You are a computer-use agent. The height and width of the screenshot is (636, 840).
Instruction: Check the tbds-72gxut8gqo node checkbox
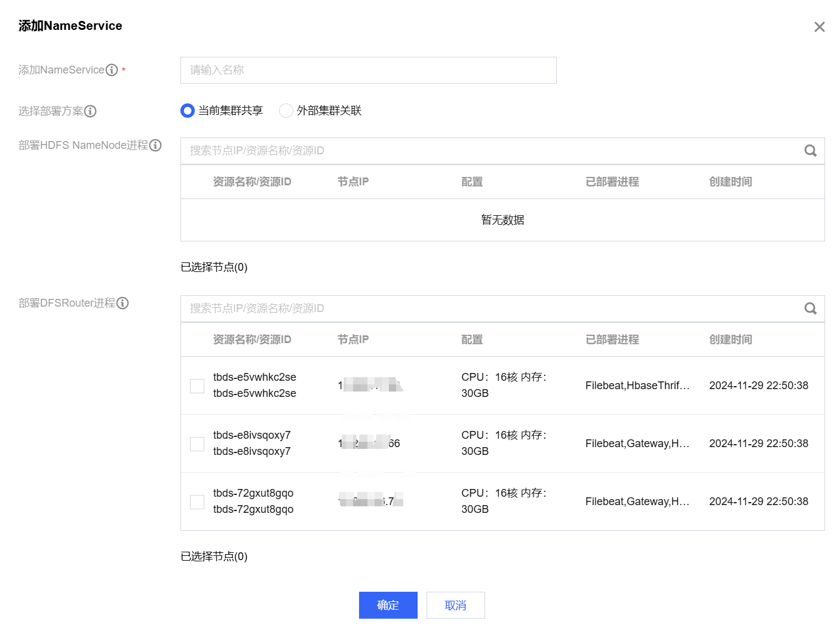[197, 502]
